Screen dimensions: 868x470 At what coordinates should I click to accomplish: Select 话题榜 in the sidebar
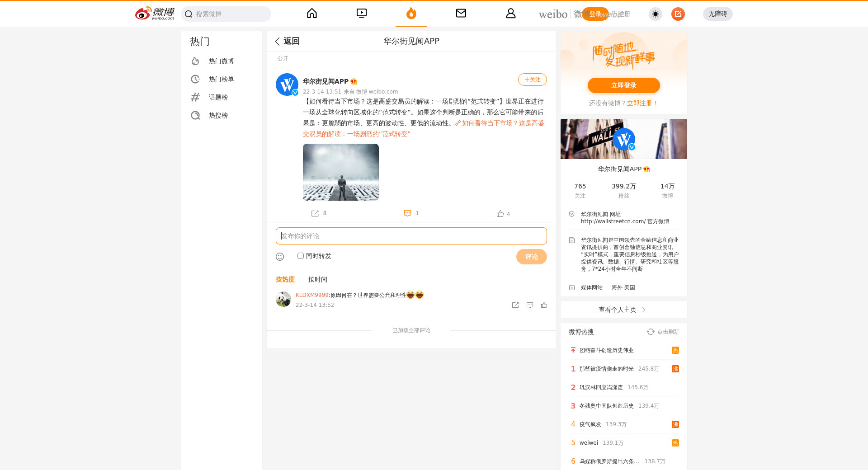pos(218,97)
